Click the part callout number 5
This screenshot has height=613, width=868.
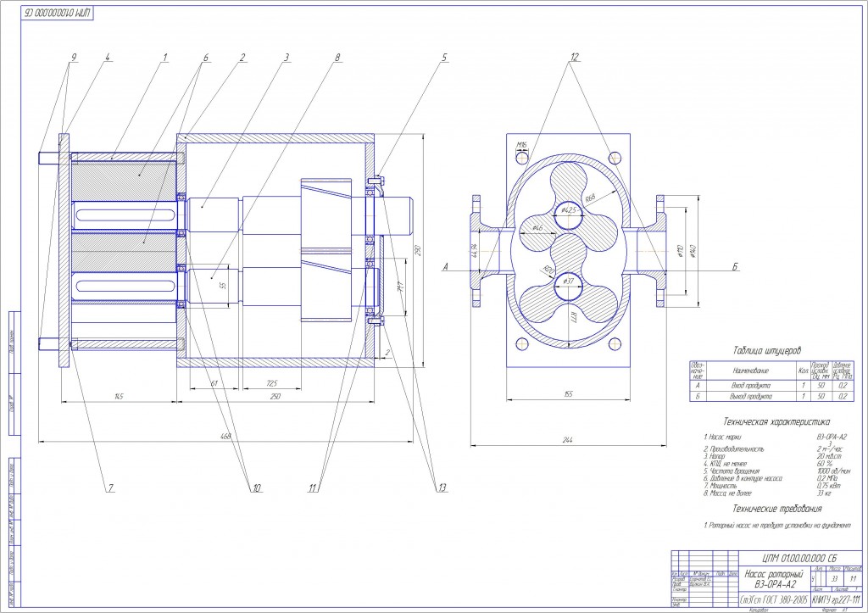[x=444, y=57]
